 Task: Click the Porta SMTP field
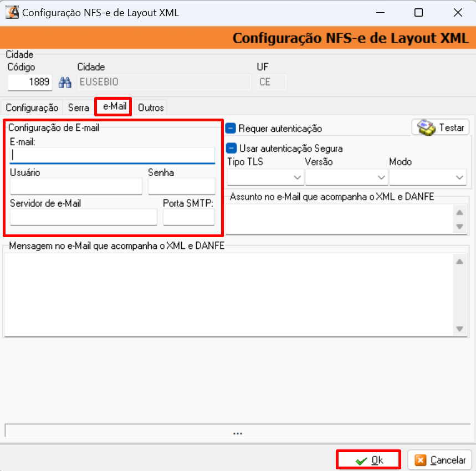click(x=189, y=217)
